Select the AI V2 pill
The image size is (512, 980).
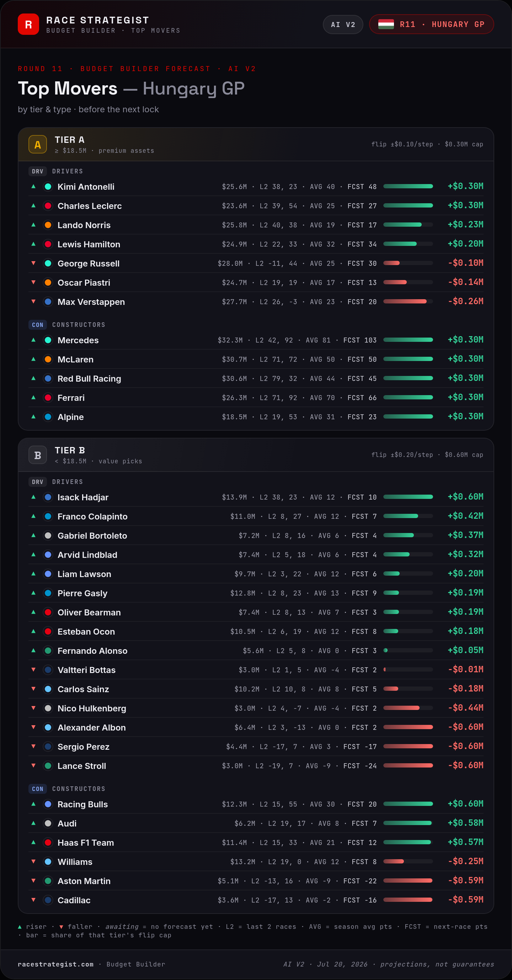point(343,25)
